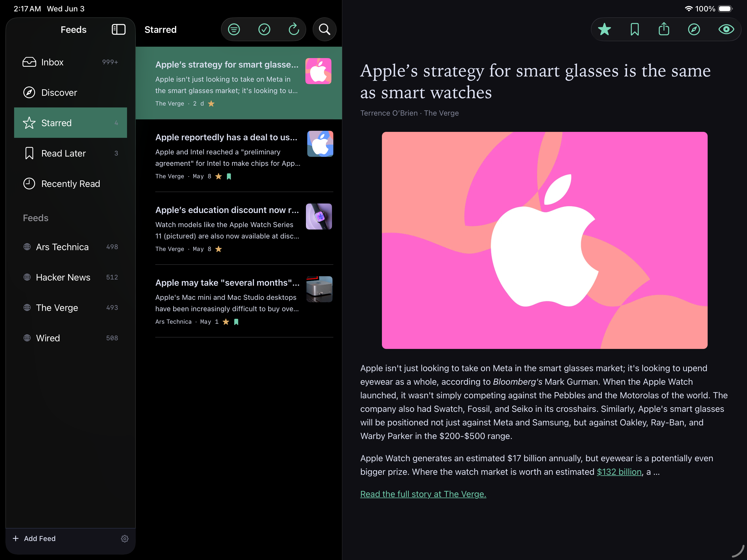Select Wired feed
The image size is (747, 560).
(70, 338)
